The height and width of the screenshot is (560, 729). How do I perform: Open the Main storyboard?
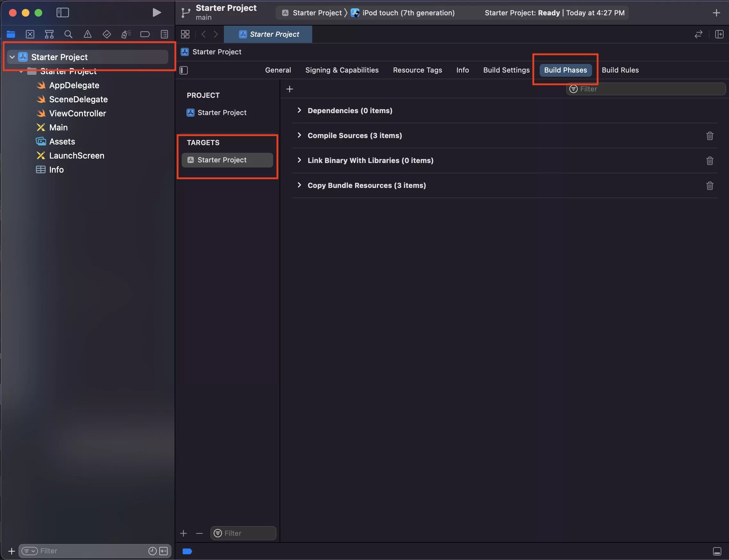point(59,127)
